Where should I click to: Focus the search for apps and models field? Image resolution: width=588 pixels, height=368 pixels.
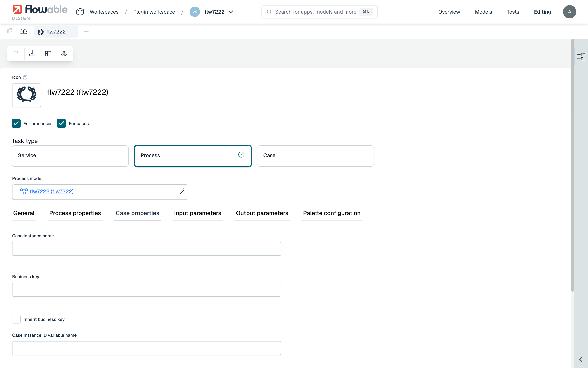[320, 12]
